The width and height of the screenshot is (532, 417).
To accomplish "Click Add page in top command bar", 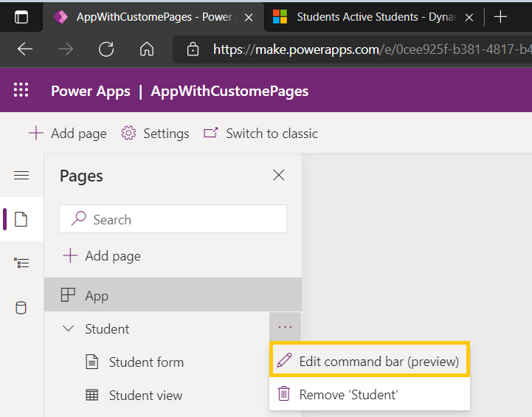I will point(68,134).
